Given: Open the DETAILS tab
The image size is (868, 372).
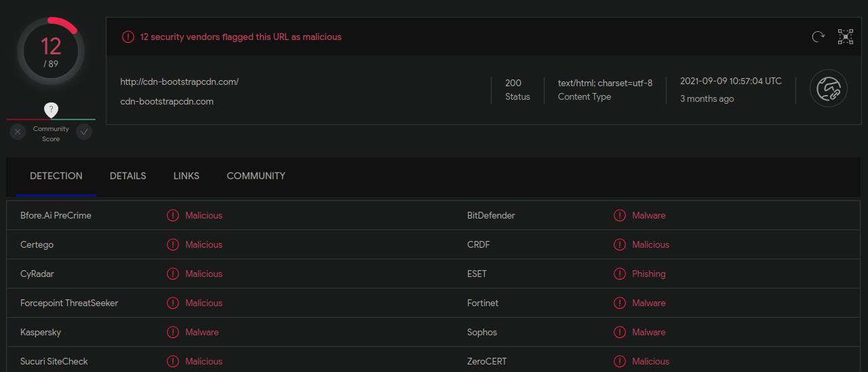Looking at the screenshot, I should pyautogui.click(x=128, y=176).
